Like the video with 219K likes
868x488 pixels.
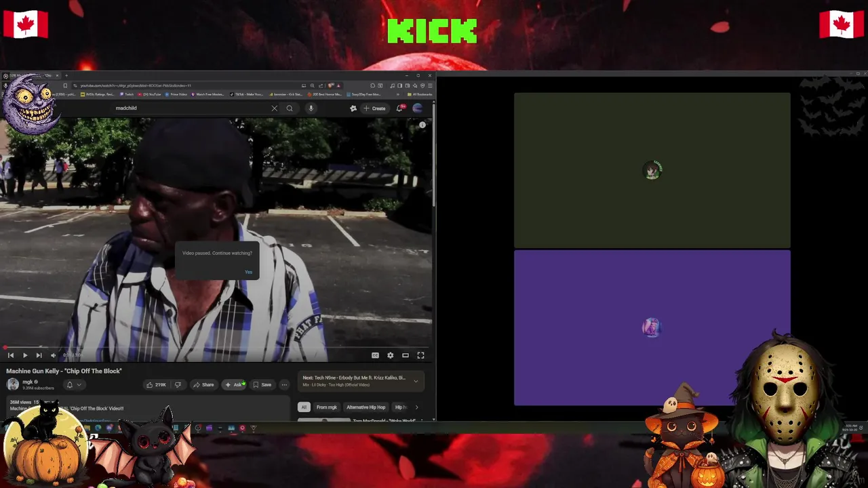click(156, 384)
